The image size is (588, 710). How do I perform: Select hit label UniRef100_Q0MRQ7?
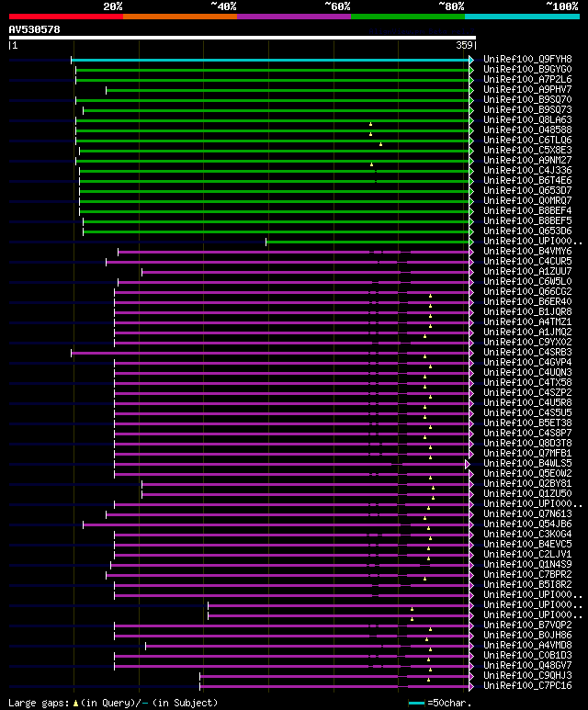pyautogui.click(x=527, y=200)
